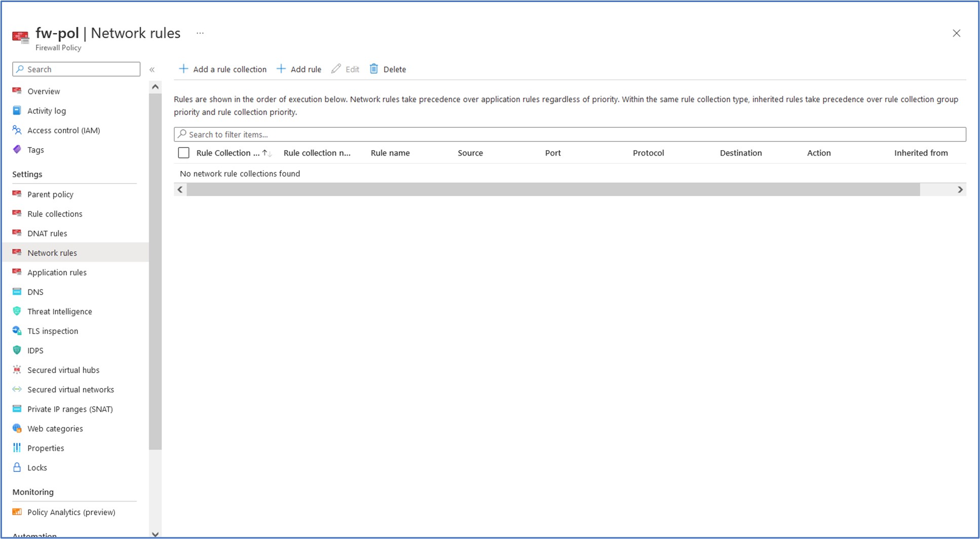Open the ellipsis more options menu
The height and width of the screenshot is (539, 980).
tap(200, 33)
